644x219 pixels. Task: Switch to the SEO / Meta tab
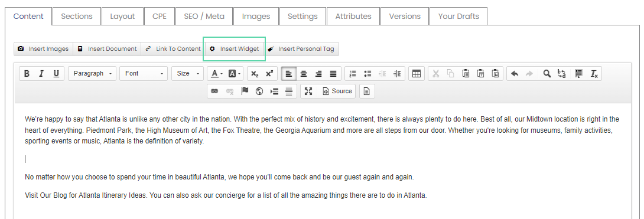(204, 17)
